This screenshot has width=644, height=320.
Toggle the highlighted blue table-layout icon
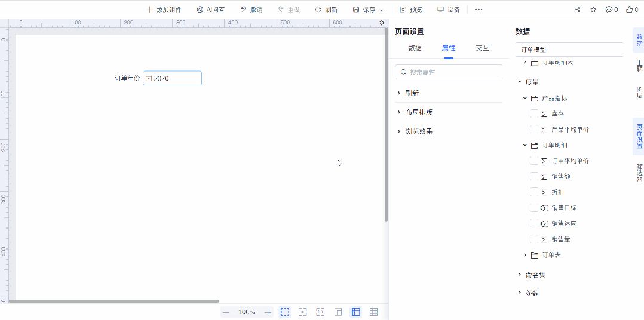click(x=355, y=312)
